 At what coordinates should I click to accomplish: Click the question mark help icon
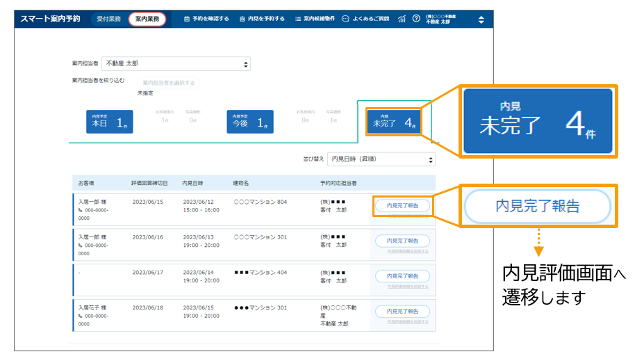click(x=416, y=19)
